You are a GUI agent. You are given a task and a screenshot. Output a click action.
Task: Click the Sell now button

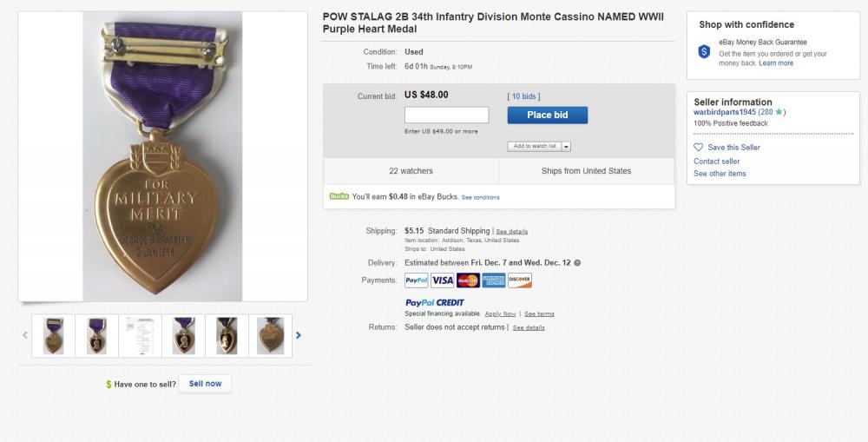point(205,384)
